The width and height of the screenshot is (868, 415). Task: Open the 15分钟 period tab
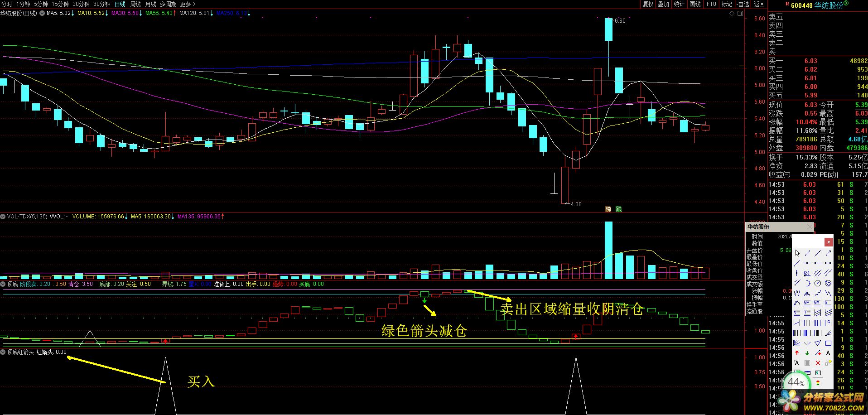click(x=60, y=4)
